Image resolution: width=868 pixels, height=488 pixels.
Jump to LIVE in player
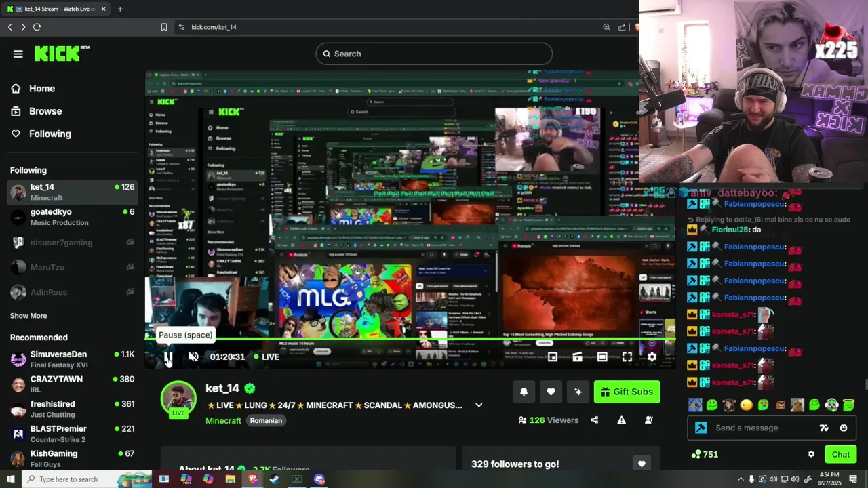pos(266,357)
